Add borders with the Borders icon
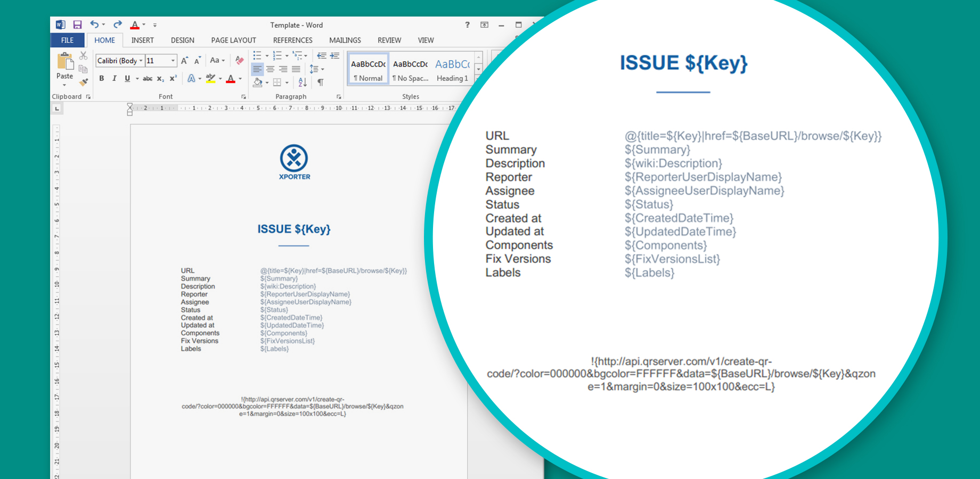 coord(277,82)
